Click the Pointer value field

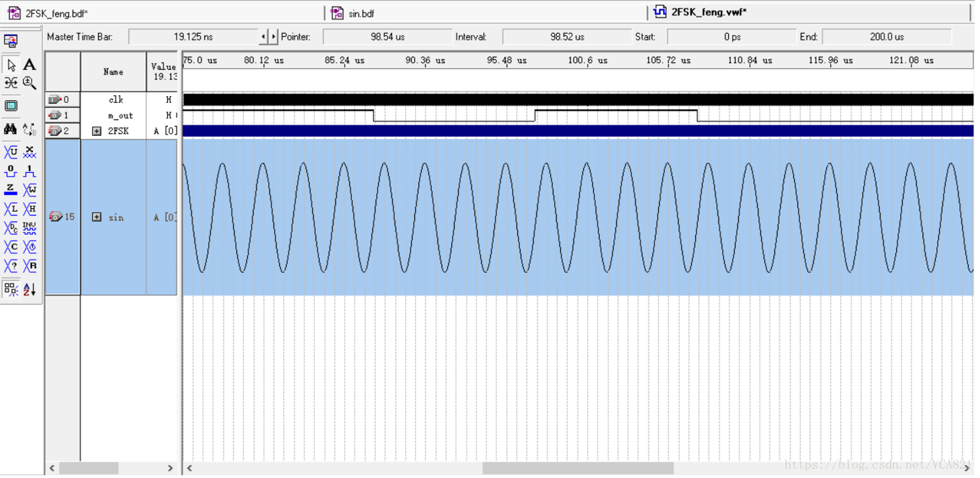point(388,37)
